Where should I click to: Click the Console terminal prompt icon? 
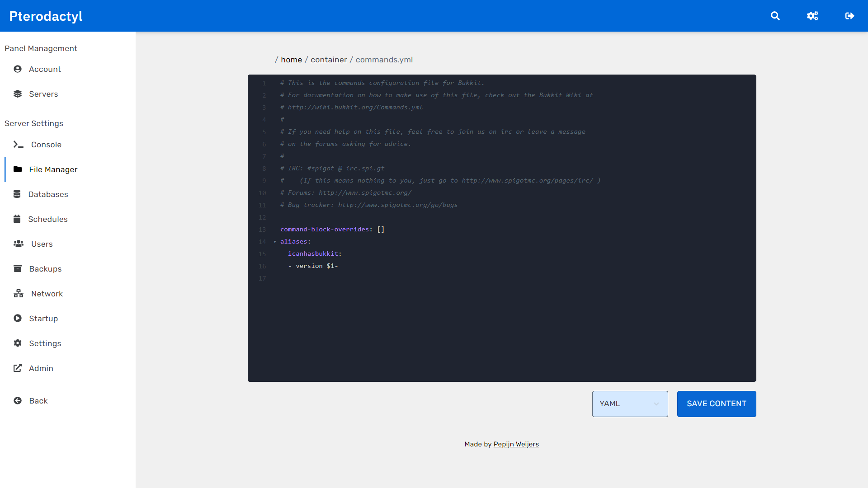click(x=18, y=145)
